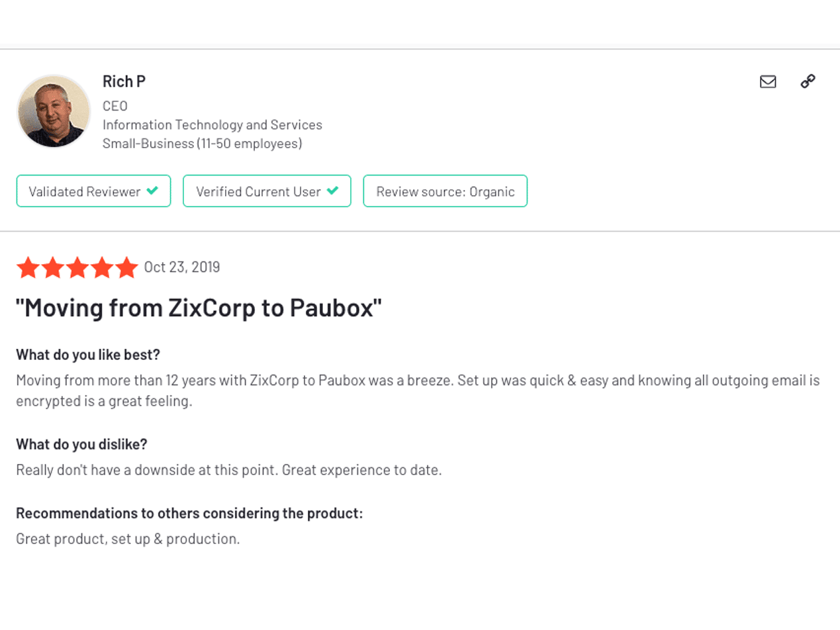Click the copy link icon
Screen dimensions: 840x630
tap(809, 81)
